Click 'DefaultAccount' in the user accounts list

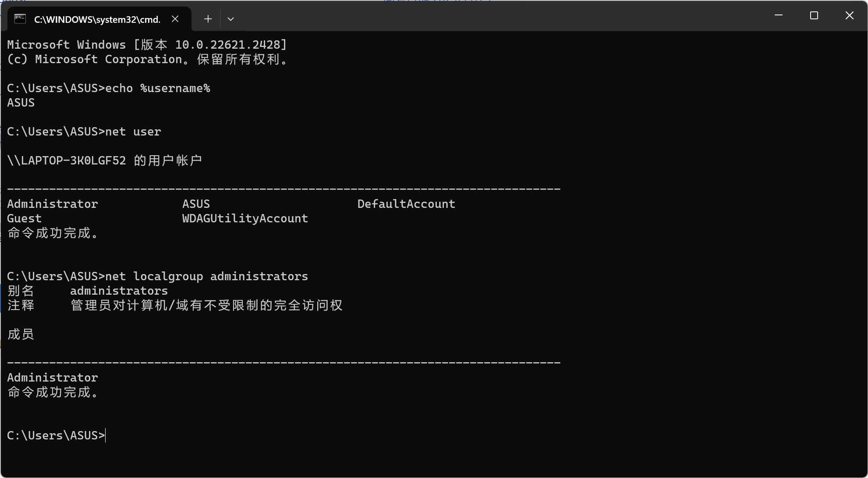[407, 204]
